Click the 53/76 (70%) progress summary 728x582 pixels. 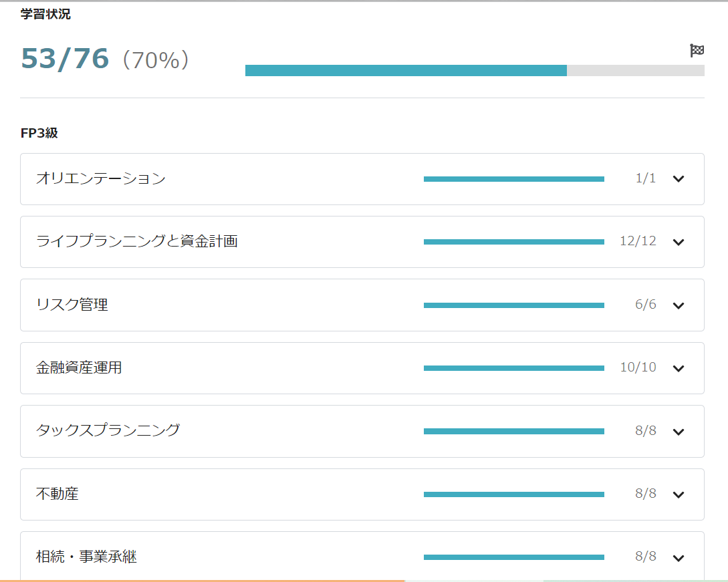105,59
